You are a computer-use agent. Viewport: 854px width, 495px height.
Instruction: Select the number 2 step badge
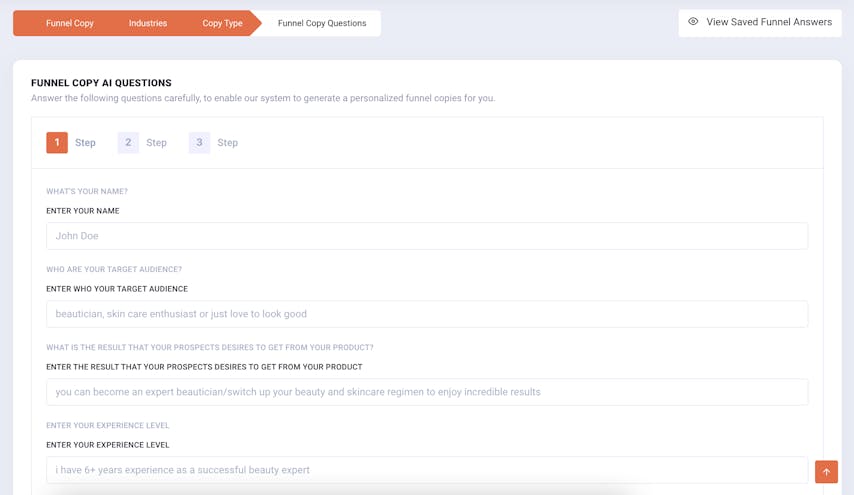pos(128,143)
